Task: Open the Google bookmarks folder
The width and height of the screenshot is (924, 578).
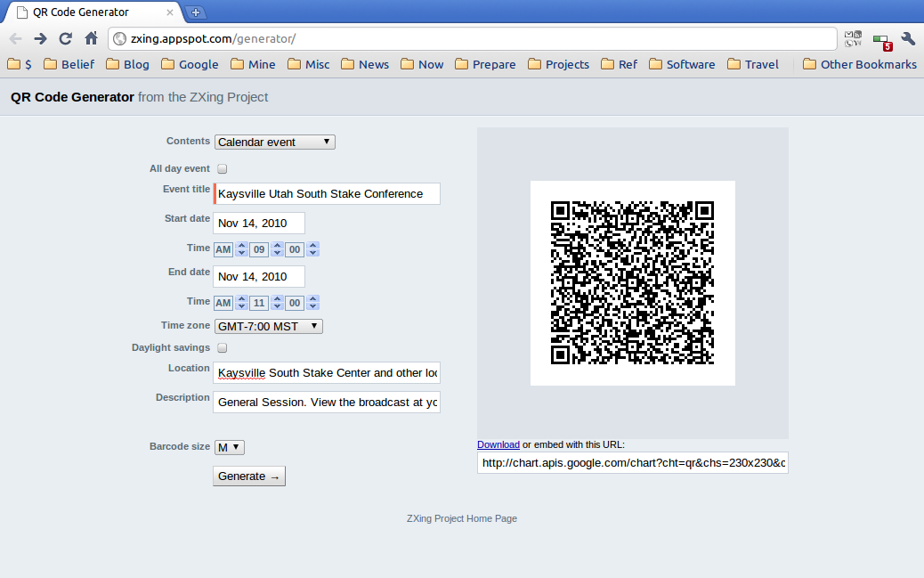Action: (190, 64)
